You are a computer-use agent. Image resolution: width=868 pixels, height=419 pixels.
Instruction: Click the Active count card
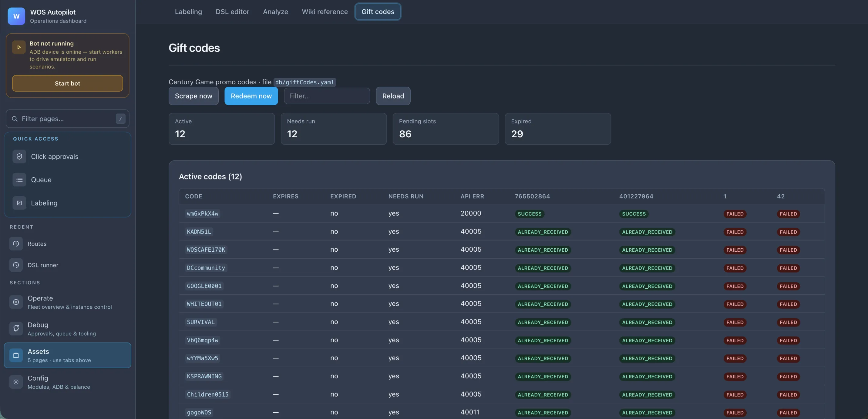[x=221, y=129]
